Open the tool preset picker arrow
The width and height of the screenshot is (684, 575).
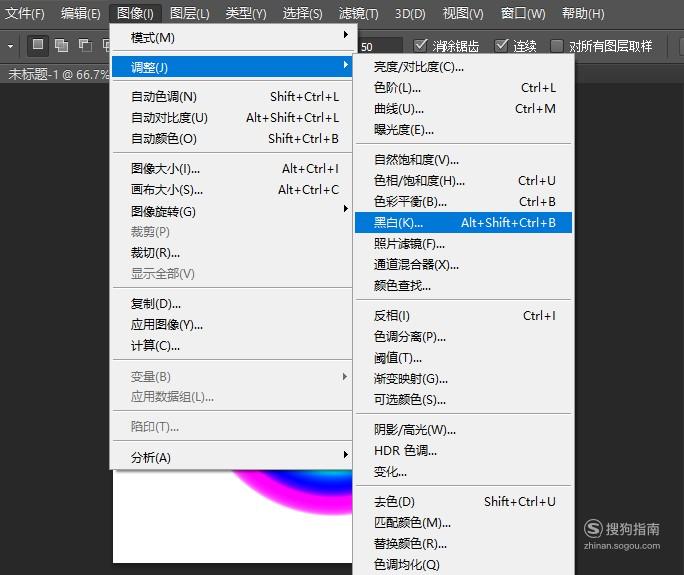click(10, 46)
